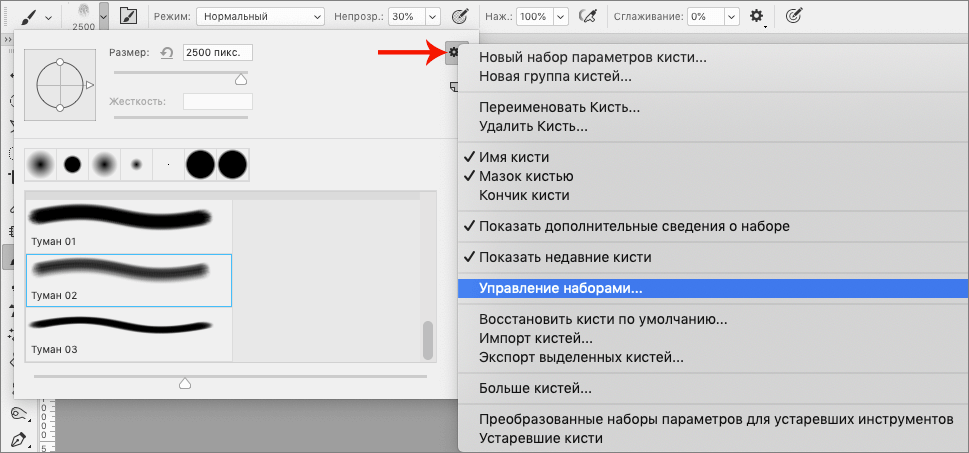Click the Размер size slider handle
The image size is (969, 453).
point(241,79)
